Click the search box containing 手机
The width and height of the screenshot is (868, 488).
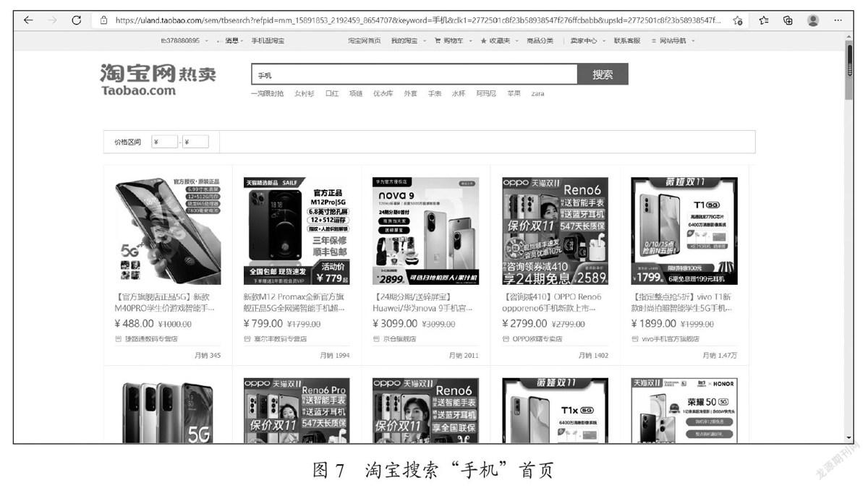[414, 74]
